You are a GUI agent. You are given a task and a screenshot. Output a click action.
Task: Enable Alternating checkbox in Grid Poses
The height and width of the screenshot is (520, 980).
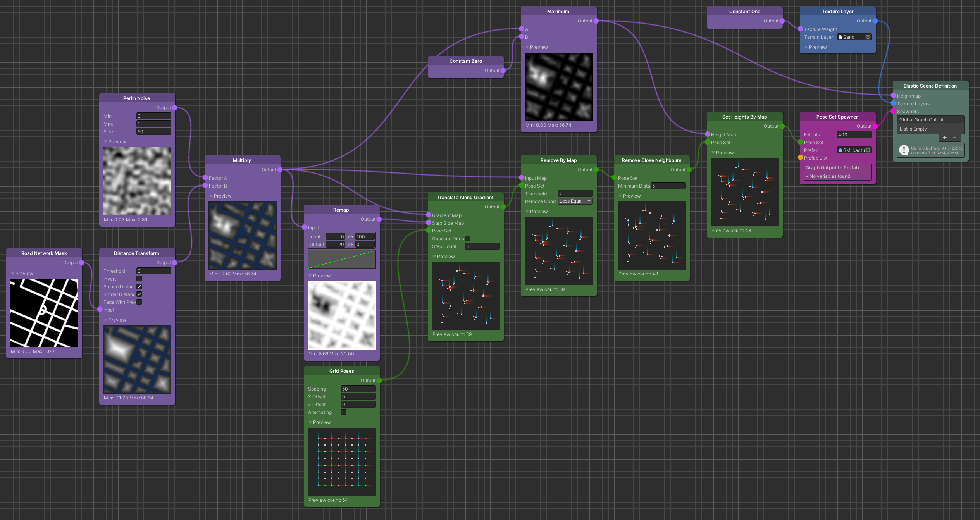coord(344,412)
